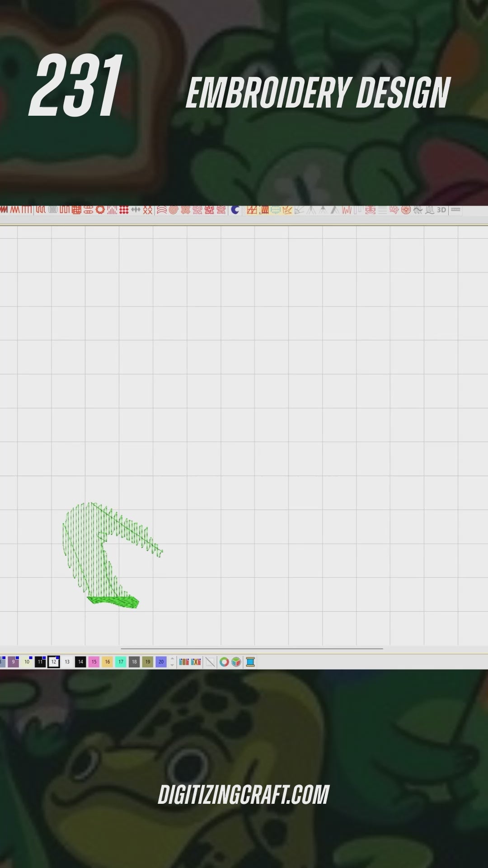Toggle the highlighted zigzag underlay icon
The image size is (488, 868).
(287, 210)
